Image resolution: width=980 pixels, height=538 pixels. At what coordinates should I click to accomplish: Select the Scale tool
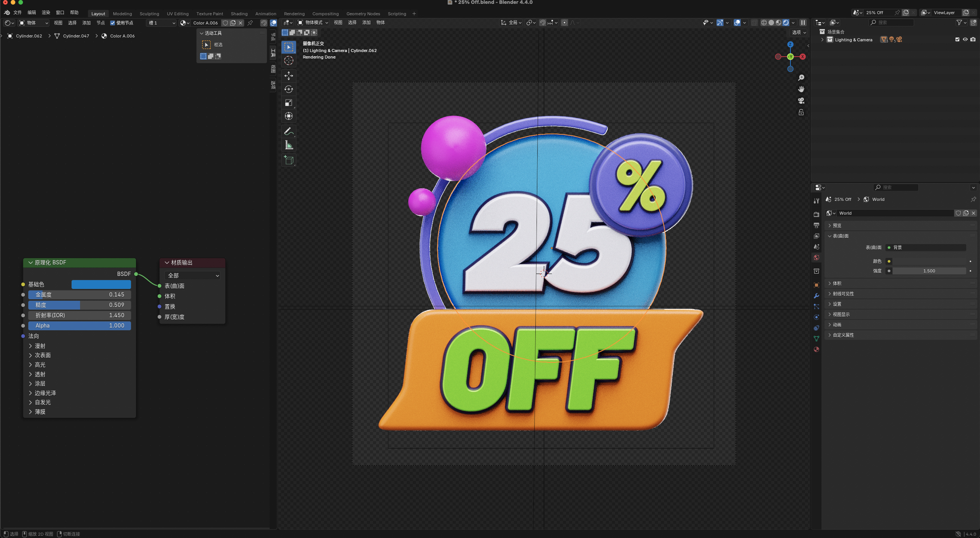pyautogui.click(x=289, y=103)
